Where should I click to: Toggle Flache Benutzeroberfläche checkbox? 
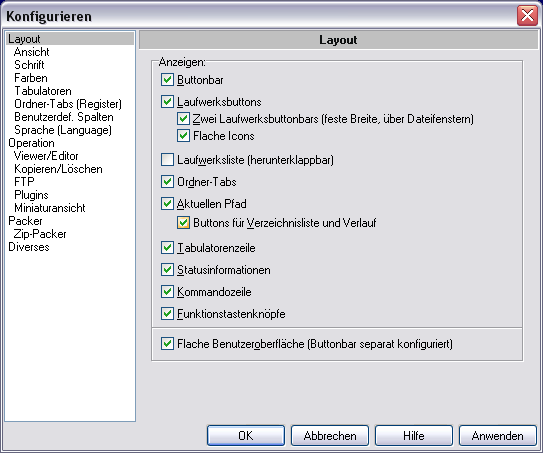pos(167,344)
